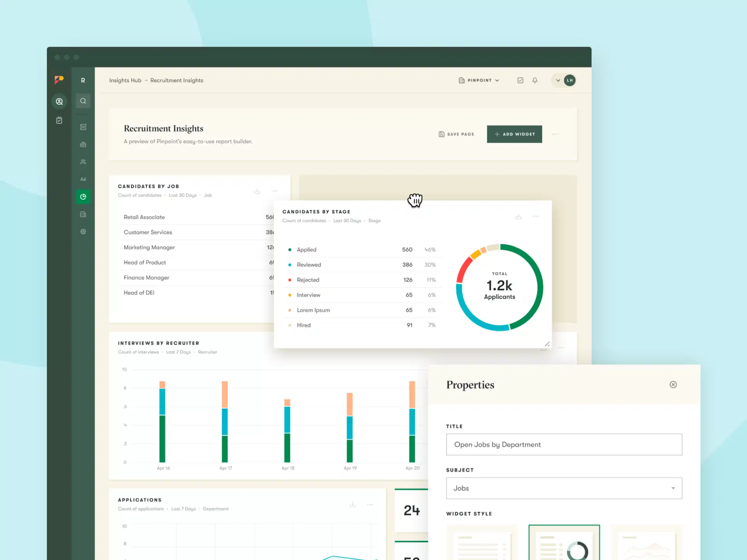Image resolution: width=747 pixels, height=560 pixels.
Task: Open the download icon on Candidates by Stage
Action: point(518,216)
